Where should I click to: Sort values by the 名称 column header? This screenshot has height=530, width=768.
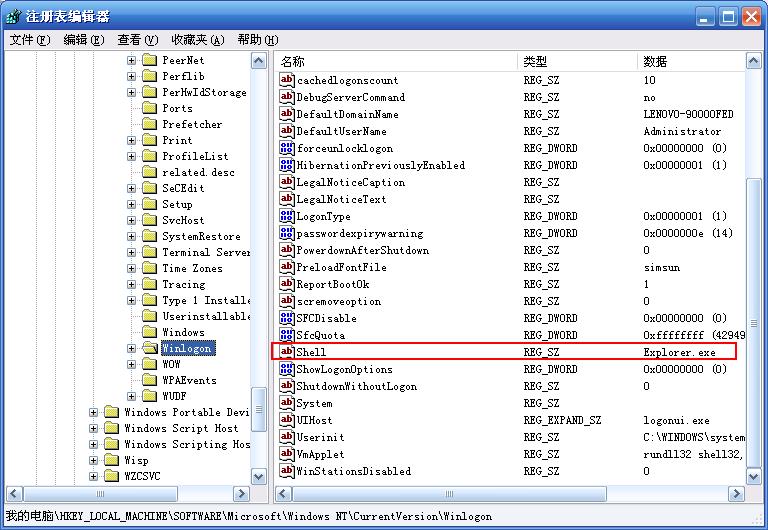[x=395, y=61]
